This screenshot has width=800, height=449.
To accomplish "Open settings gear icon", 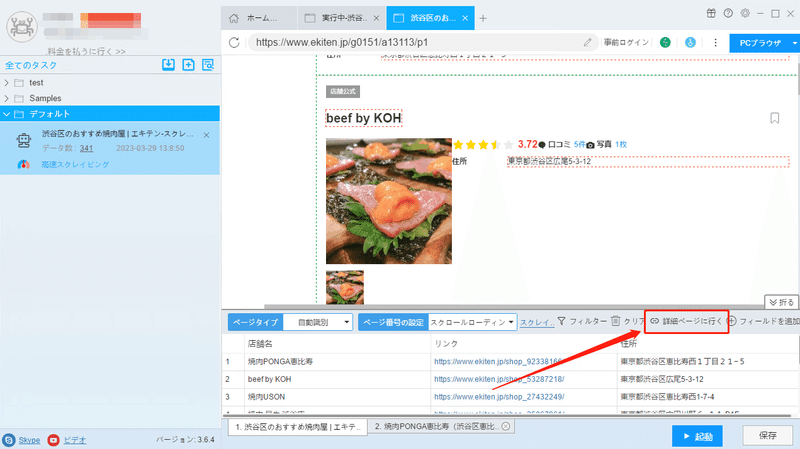I will 745,13.
